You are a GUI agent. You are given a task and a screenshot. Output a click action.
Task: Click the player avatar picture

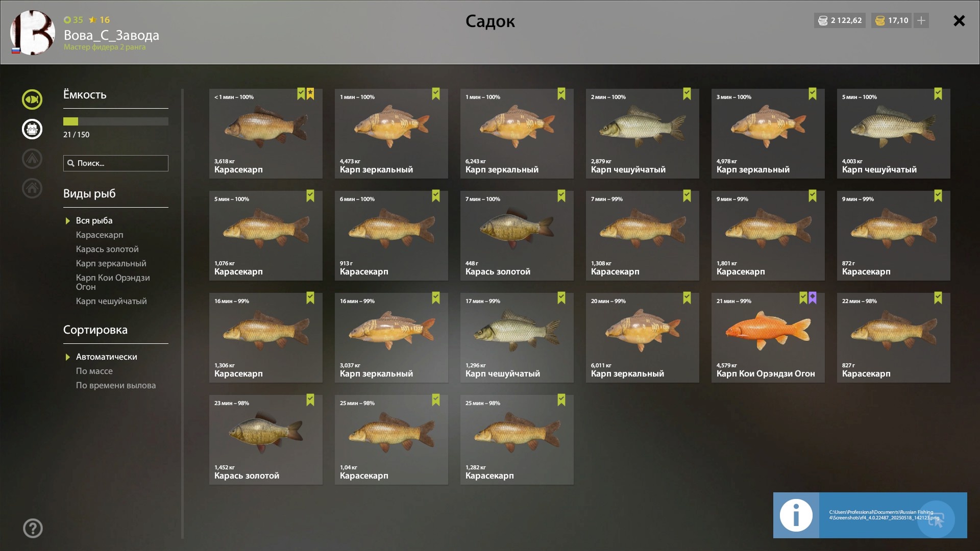33,33
